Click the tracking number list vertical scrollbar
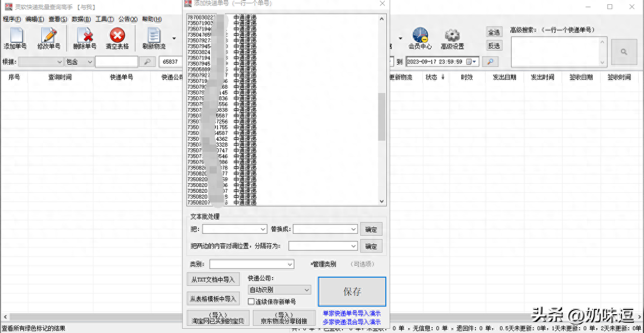This screenshot has height=333, width=644. click(382, 115)
